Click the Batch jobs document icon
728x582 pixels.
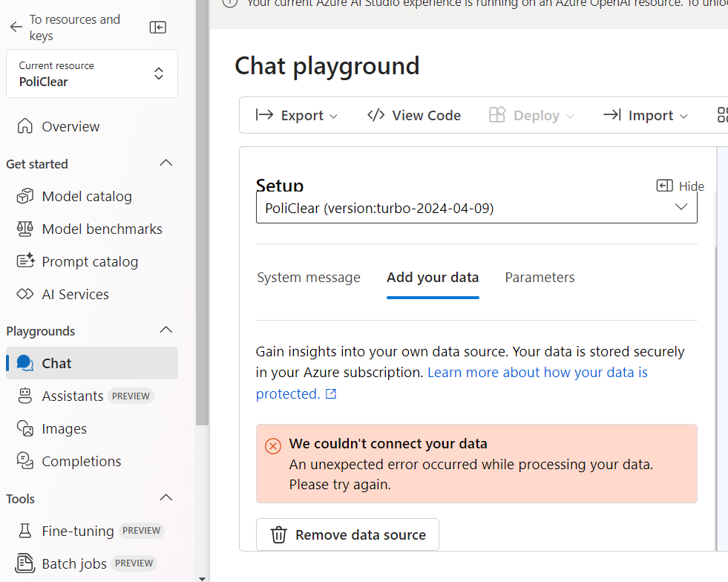click(25, 563)
